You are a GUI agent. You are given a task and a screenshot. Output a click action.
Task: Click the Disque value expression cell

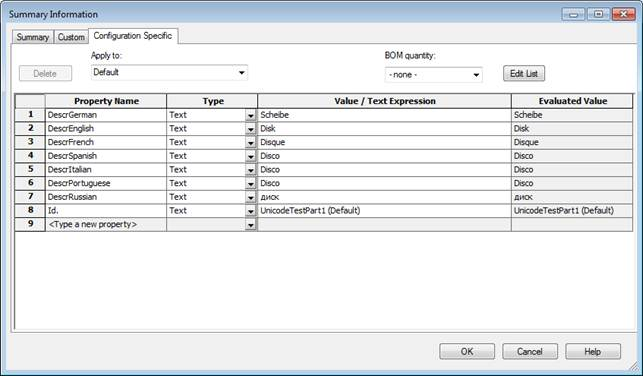pos(384,142)
